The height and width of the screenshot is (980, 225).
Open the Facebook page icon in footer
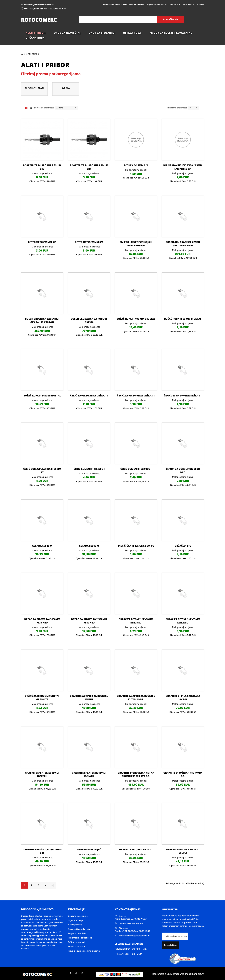(x=70, y=973)
